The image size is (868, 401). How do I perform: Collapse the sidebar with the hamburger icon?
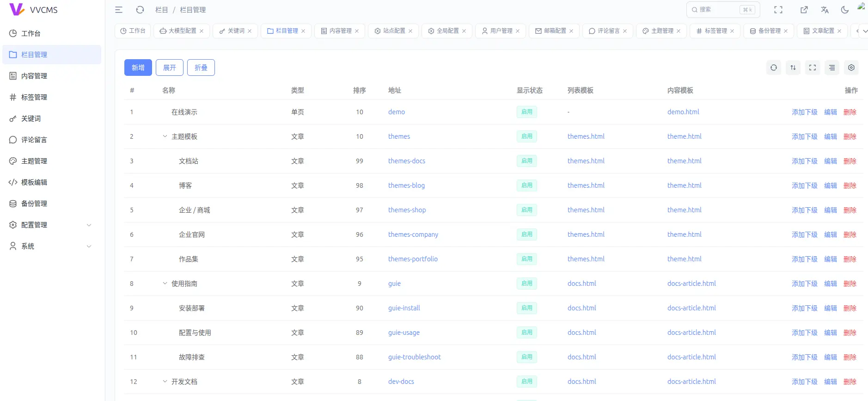tap(119, 10)
